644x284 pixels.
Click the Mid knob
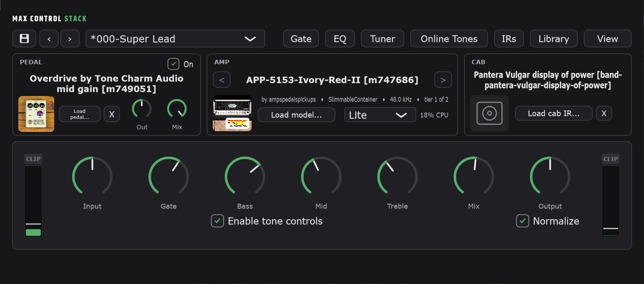coord(321,176)
